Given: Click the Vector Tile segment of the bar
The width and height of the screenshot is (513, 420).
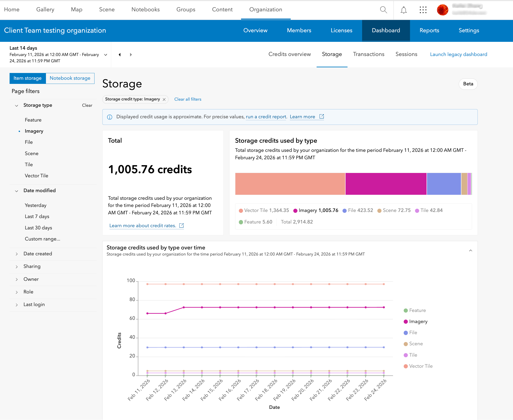Looking at the screenshot, I should [x=290, y=184].
